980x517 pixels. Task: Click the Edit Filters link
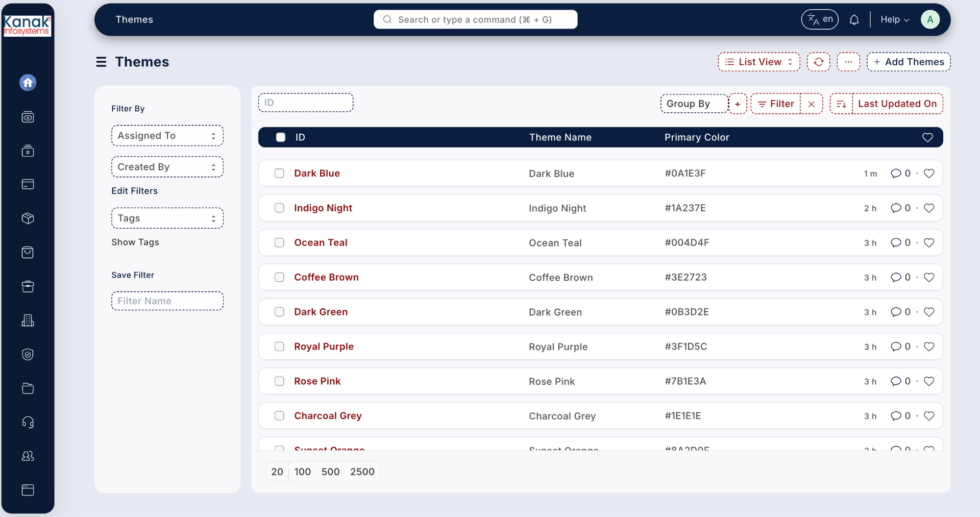(x=135, y=191)
